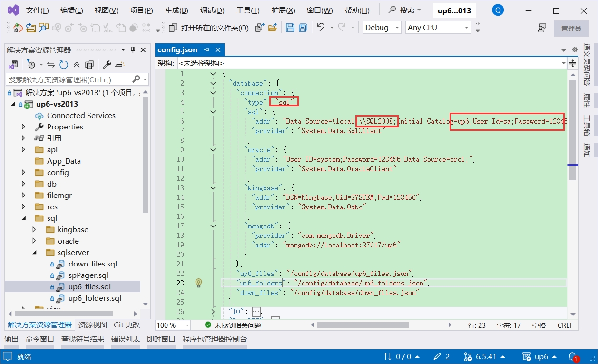Click the editor horizontal scrollbar thumb
The width and height of the screenshot is (598, 364).
[x=363, y=325]
